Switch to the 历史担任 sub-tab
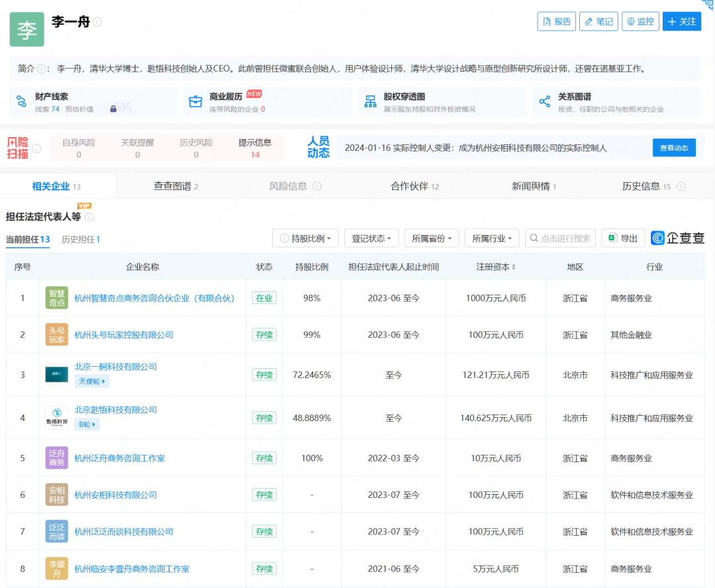 point(80,240)
